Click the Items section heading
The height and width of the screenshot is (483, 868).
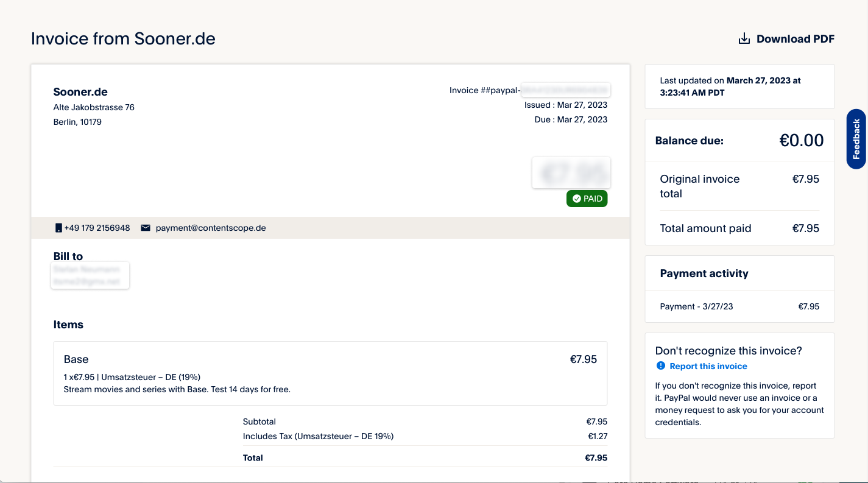[68, 325]
